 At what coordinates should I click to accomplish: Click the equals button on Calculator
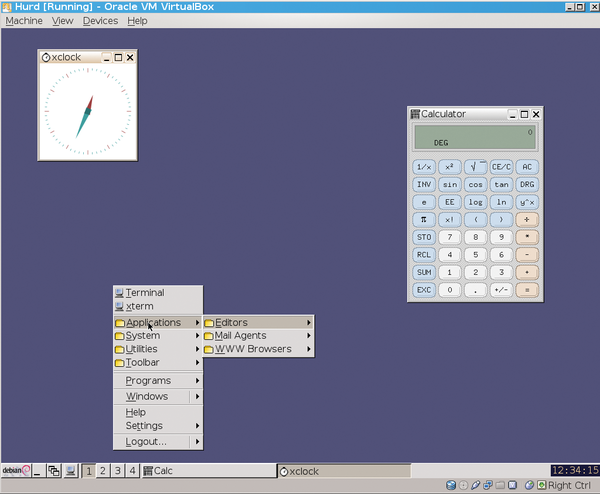click(527, 290)
